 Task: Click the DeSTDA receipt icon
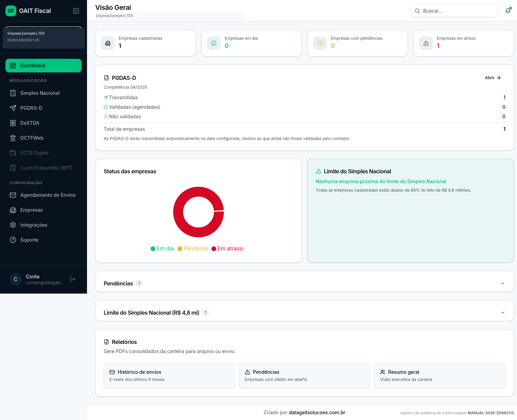coord(13,123)
